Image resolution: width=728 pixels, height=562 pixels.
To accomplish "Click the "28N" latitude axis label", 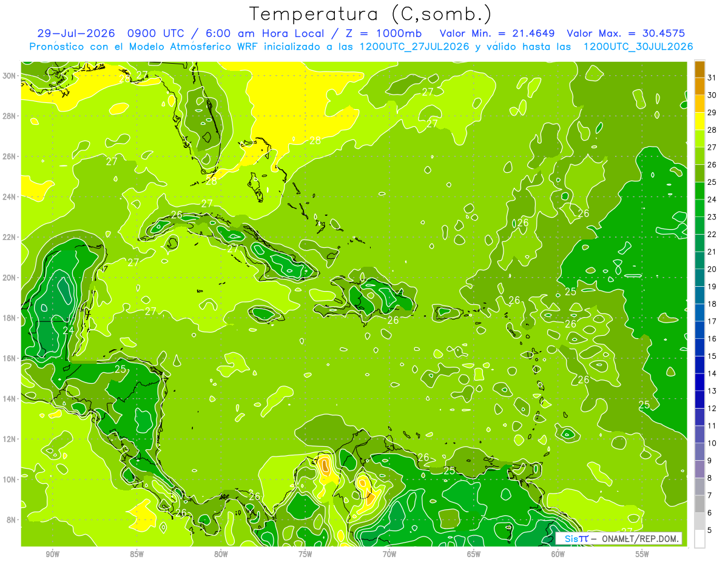I will (10, 116).
